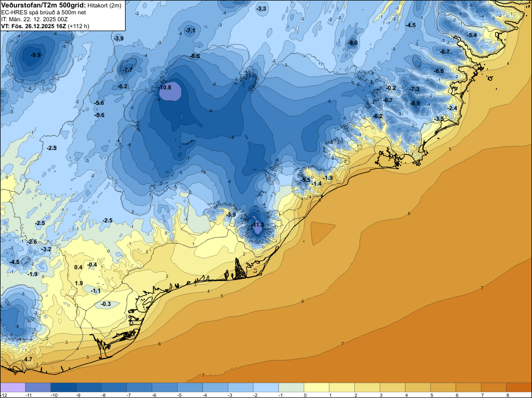
Task: Click the valid time "VT: Fös. 26.12.2025 16Z"
Action: coord(34,26)
